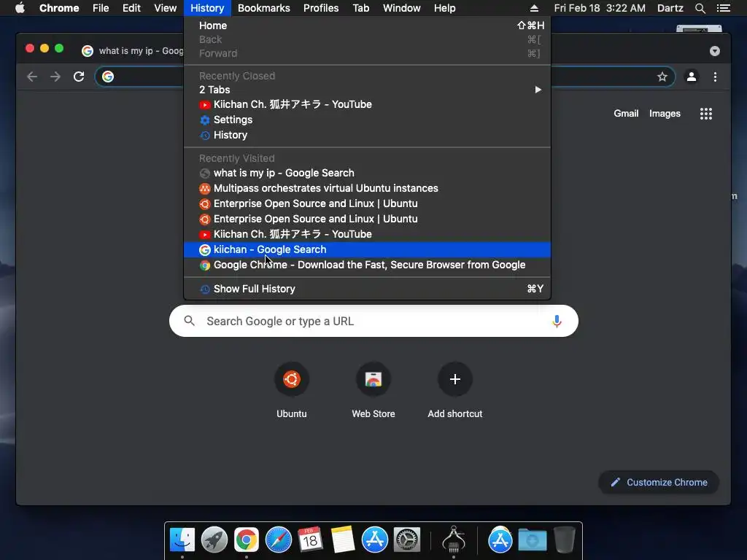Open Chrome's three-dot menu
The width and height of the screenshot is (747, 560).
(715, 77)
